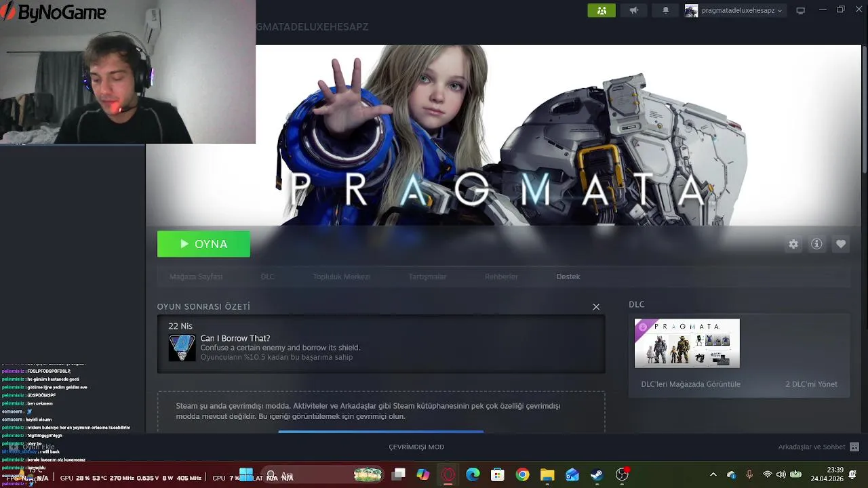Screen dimensions: 868x488
Task: Open Arkadaşlar ve Sohbet
Action: click(x=812, y=447)
